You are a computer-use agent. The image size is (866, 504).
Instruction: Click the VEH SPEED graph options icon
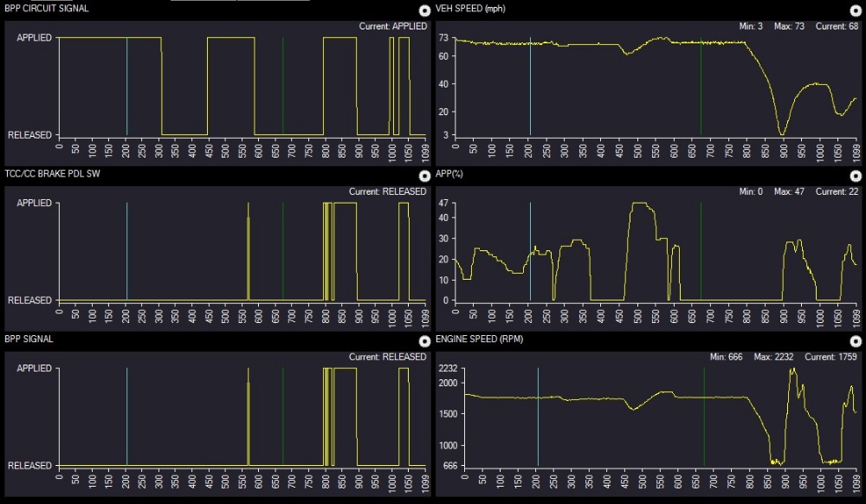click(x=856, y=10)
